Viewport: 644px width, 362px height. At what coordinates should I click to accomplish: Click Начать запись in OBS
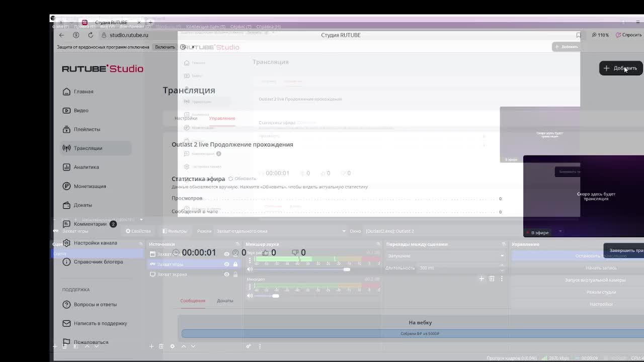[601, 268]
